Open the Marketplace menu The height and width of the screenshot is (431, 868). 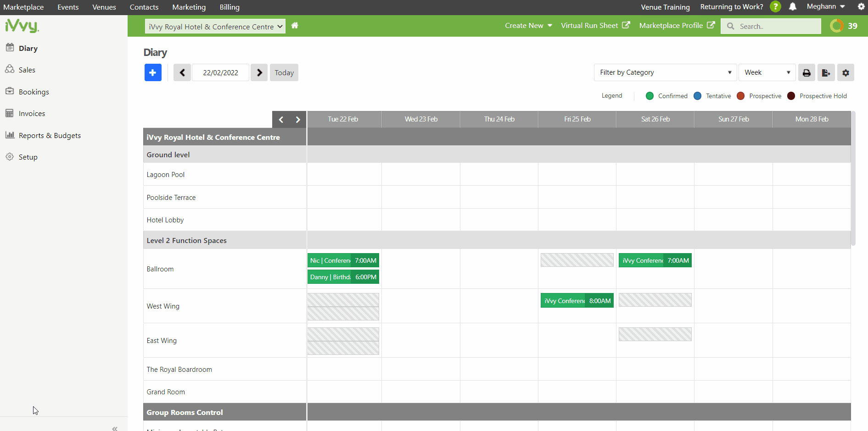point(23,7)
